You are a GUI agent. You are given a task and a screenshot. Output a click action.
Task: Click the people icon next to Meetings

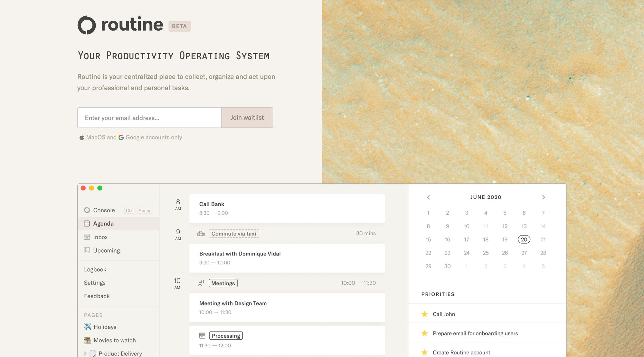pyautogui.click(x=201, y=283)
